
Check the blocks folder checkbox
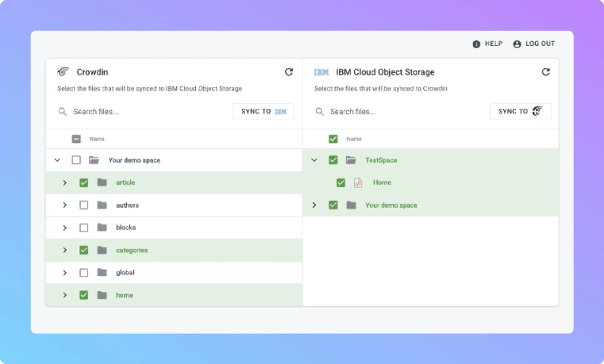tap(84, 227)
